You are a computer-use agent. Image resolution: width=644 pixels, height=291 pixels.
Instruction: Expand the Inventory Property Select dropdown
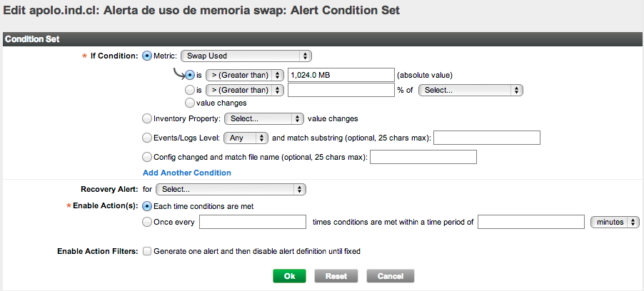coord(264,118)
